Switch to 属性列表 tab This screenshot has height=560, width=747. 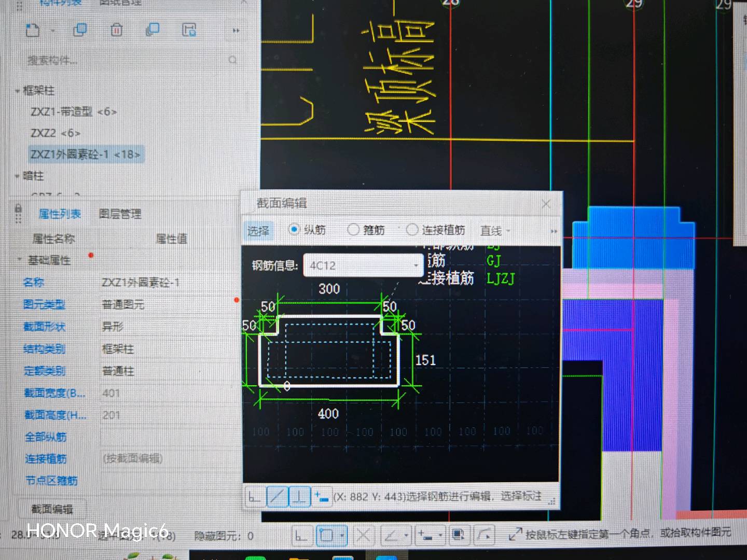[x=60, y=214]
